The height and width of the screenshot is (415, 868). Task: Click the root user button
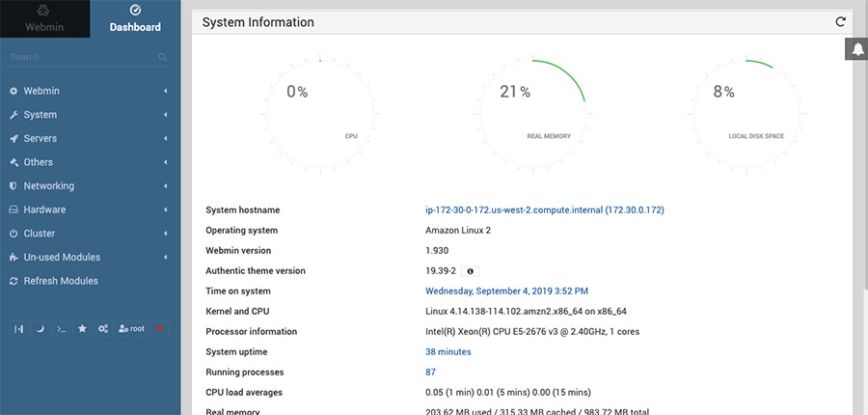(x=131, y=328)
